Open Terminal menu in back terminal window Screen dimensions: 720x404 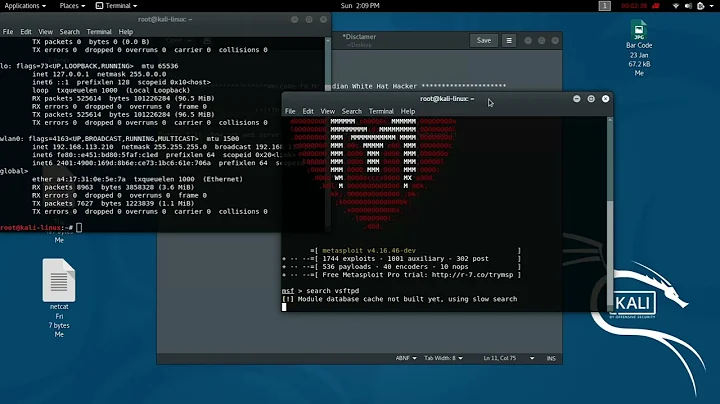tap(99, 32)
